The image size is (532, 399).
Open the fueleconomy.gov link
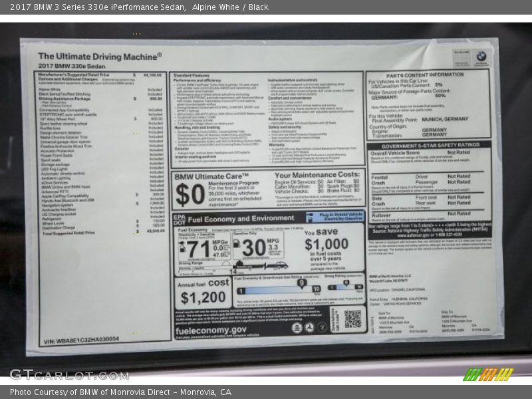[x=211, y=329]
